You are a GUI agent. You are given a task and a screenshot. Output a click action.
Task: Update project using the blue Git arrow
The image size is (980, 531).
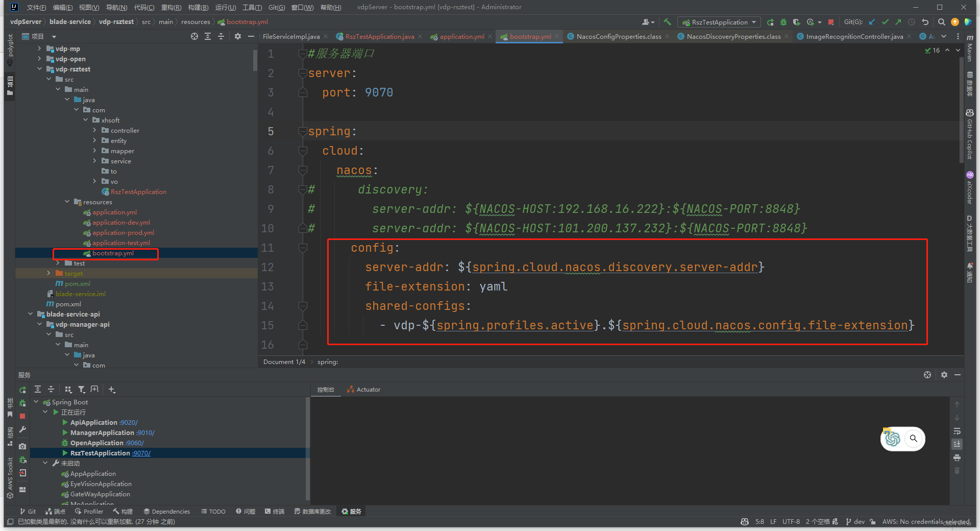tap(872, 22)
